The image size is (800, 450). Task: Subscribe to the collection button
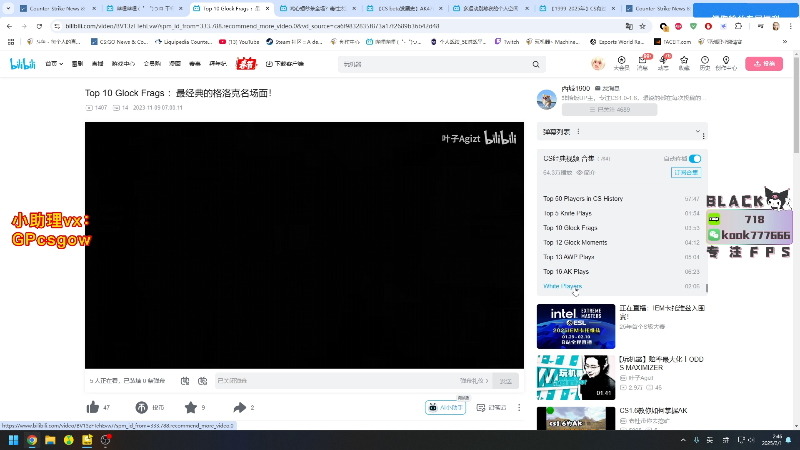click(686, 172)
